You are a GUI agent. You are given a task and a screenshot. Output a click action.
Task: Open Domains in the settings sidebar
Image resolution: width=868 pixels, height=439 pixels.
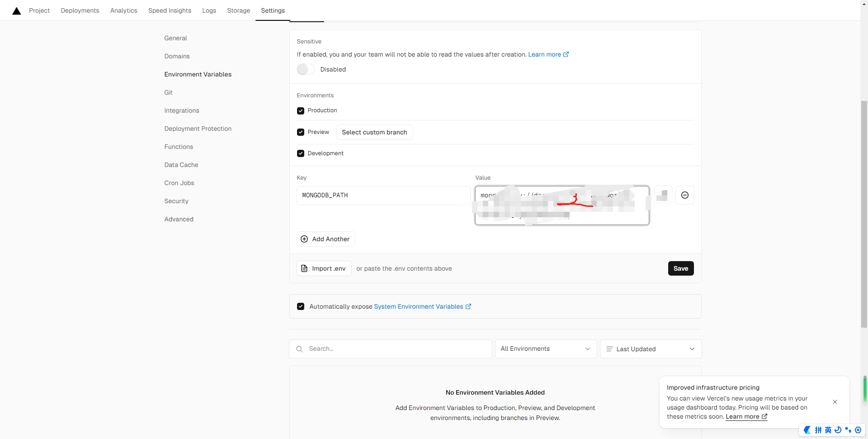pyautogui.click(x=177, y=56)
